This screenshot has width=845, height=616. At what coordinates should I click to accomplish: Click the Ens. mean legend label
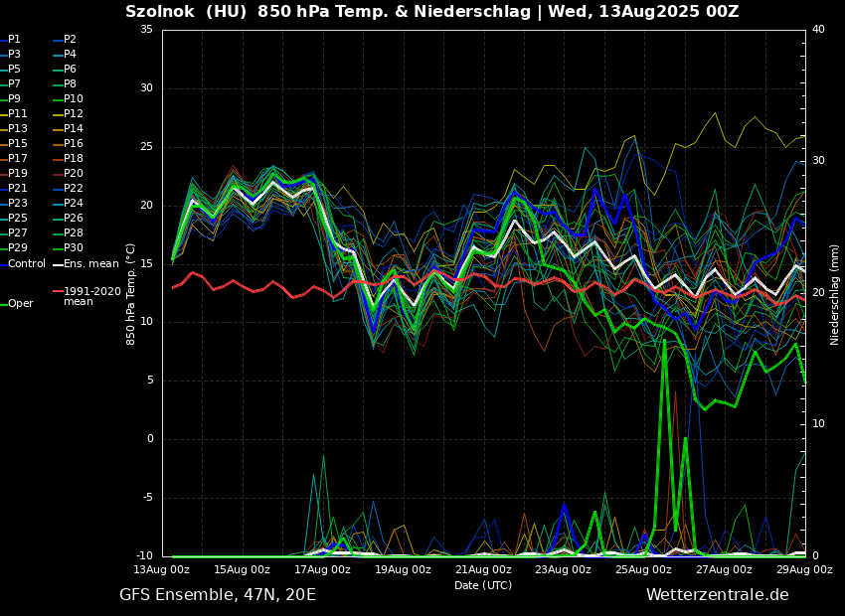click(90, 264)
